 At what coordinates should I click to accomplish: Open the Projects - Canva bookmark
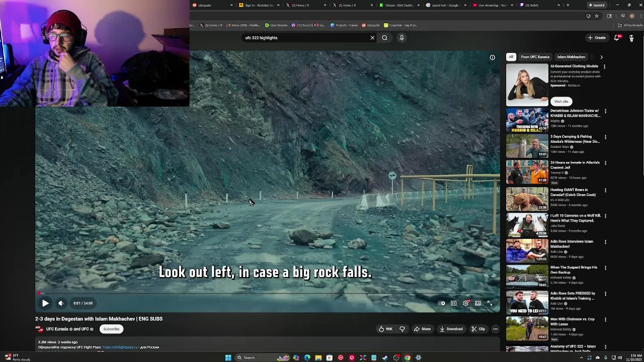point(344,25)
